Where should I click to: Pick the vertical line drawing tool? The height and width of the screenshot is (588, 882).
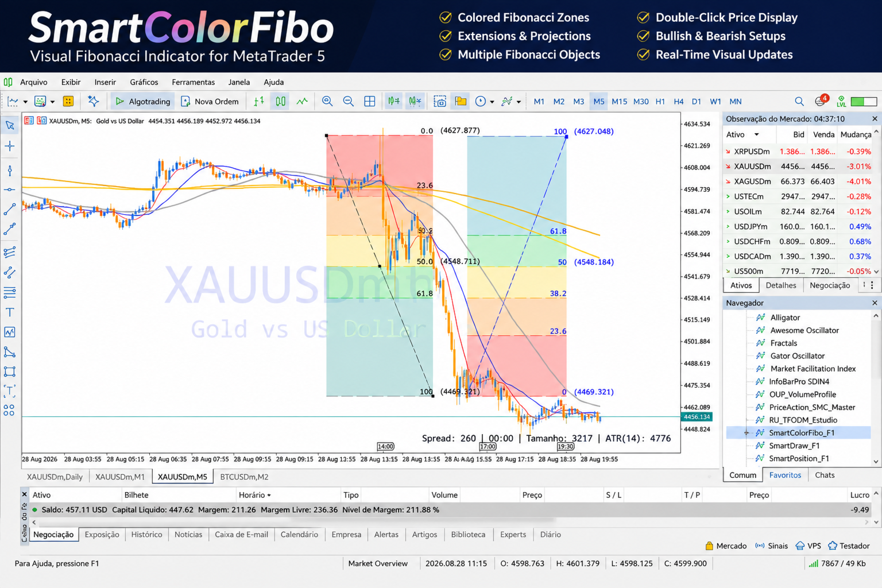click(10, 171)
